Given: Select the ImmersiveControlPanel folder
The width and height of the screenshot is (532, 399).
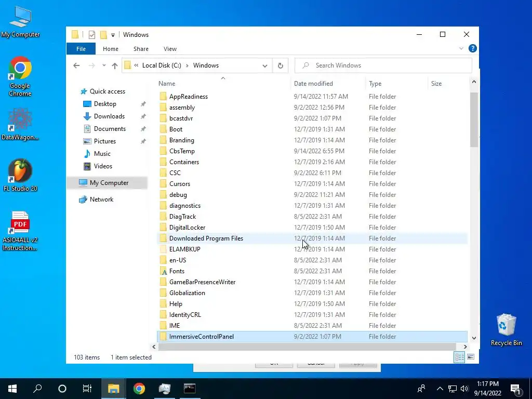Looking at the screenshot, I should [312, 337].
